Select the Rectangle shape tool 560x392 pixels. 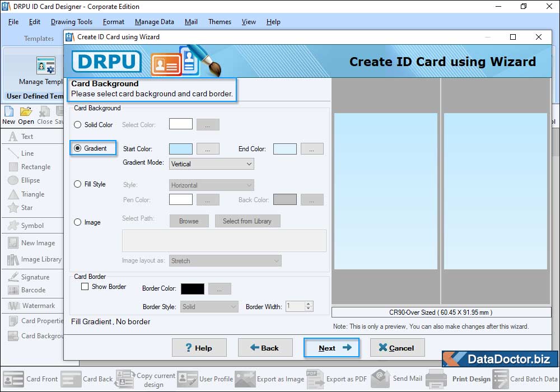point(30,167)
